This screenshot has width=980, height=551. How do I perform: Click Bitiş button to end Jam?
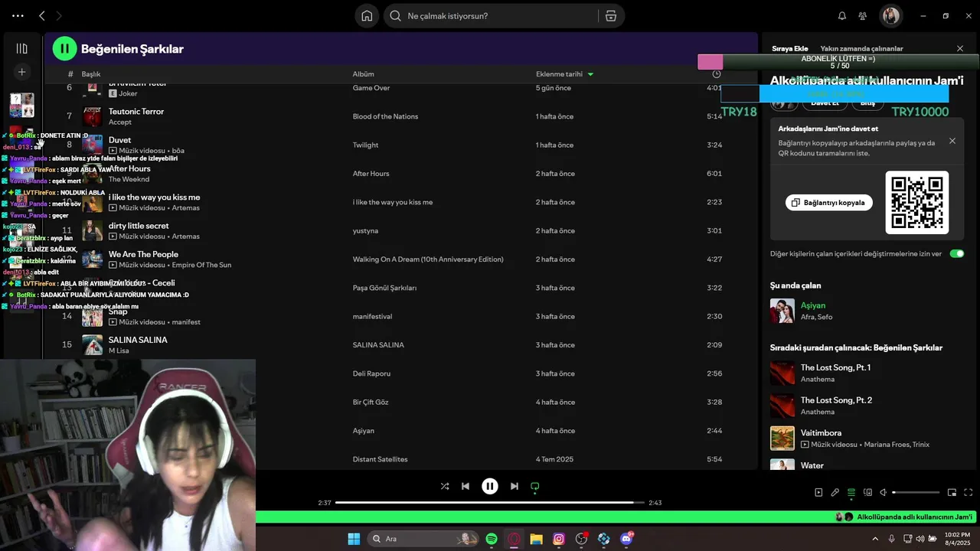867,103
